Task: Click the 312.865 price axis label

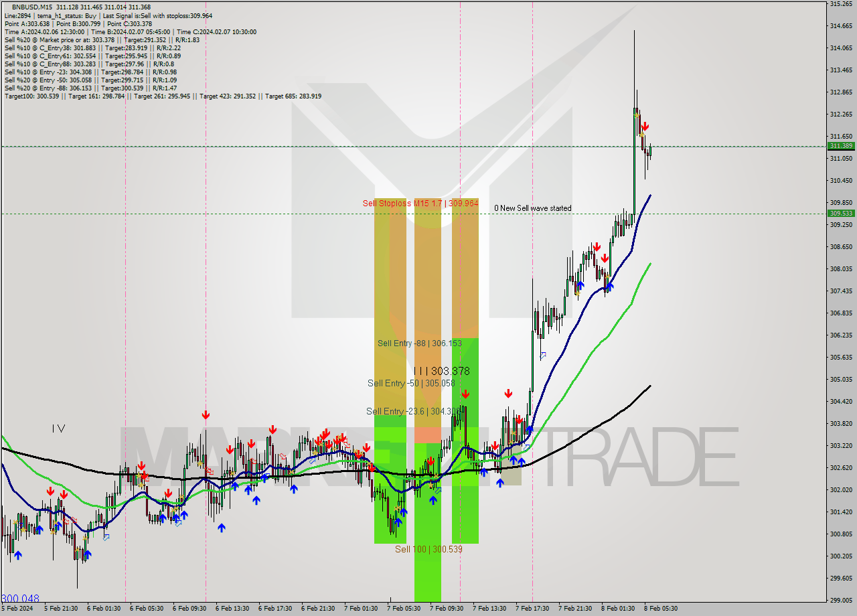Action: click(x=841, y=92)
